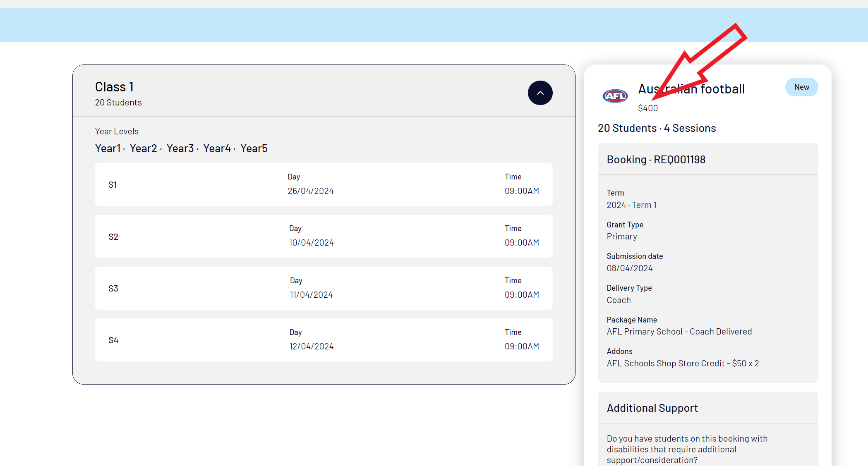Image resolution: width=868 pixels, height=466 pixels.
Task: Select Year2 in year levels
Action: click(143, 148)
